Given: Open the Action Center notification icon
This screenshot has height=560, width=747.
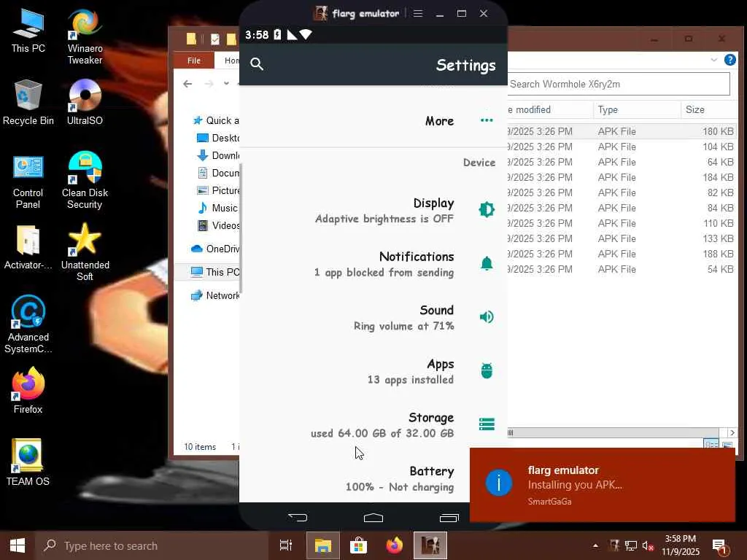Looking at the screenshot, I should point(719,545).
